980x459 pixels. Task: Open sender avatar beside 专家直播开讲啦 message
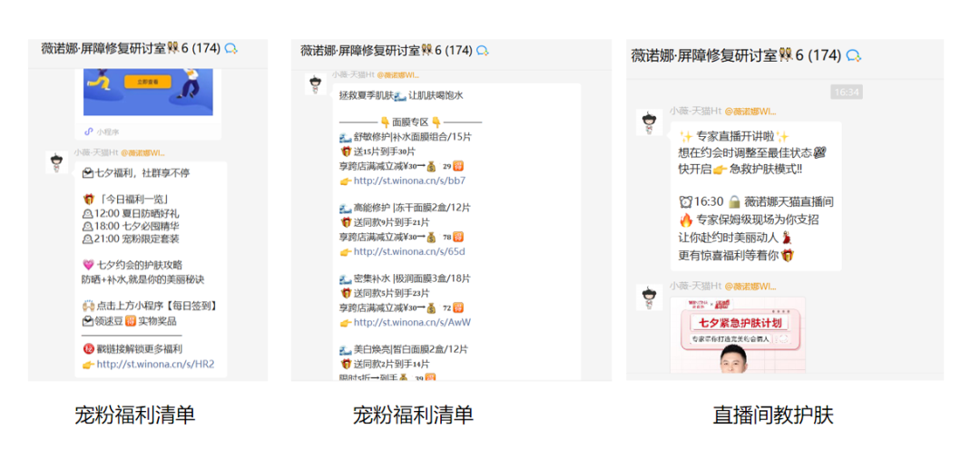tap(650, 122)
